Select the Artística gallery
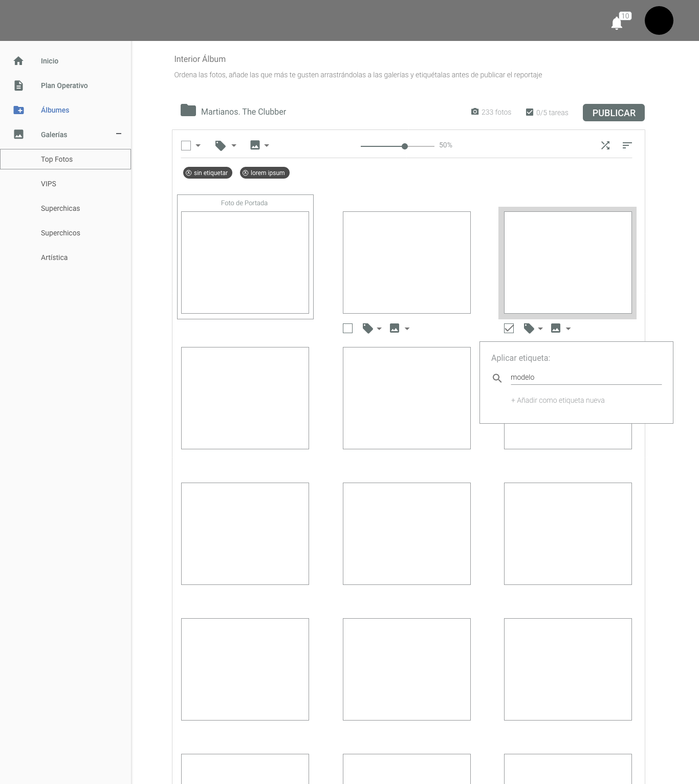The image size is (699, 784). click(x=54, y=257)
